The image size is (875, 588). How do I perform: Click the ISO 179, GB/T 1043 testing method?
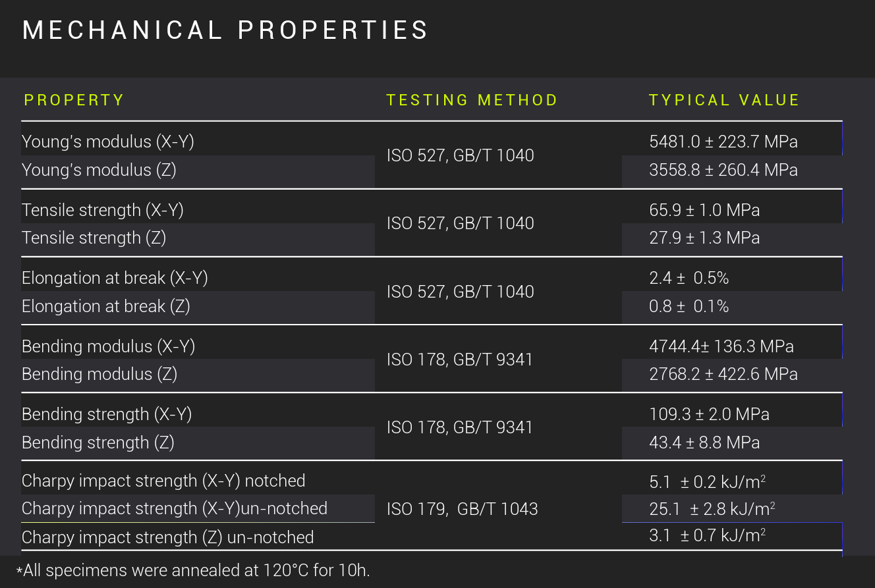pyautogui.click(x=462, y=509)
